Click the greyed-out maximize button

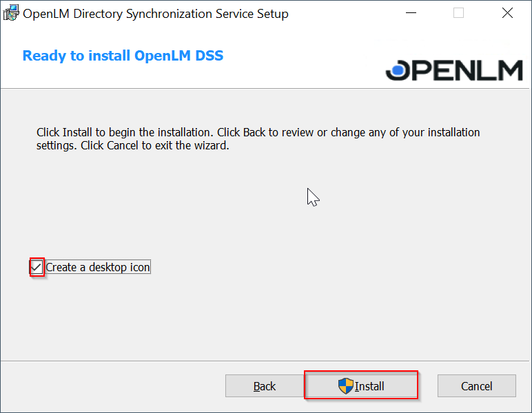click(458, 13)
